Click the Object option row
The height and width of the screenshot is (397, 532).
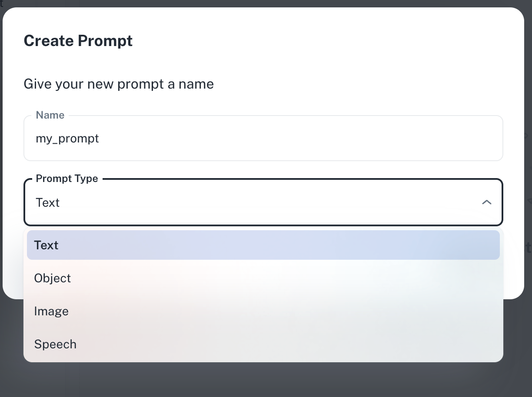(263, 278)
